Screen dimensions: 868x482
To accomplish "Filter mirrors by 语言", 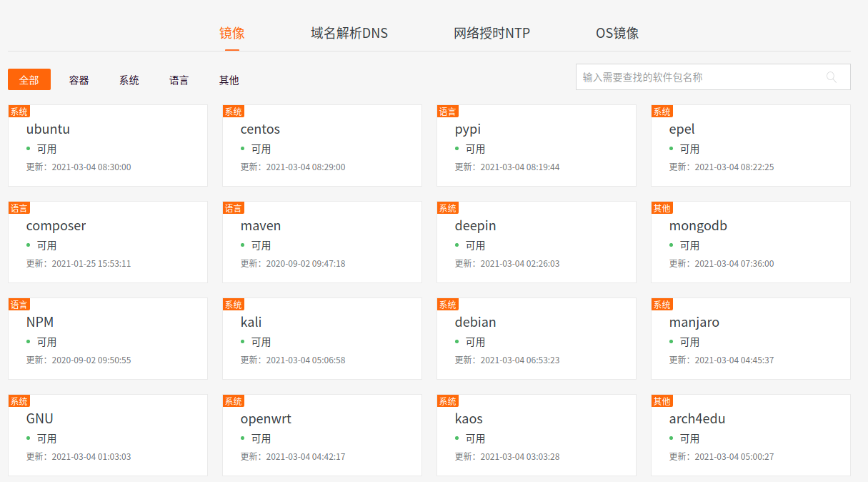I will pyautogui.click(x=179, y=80).
